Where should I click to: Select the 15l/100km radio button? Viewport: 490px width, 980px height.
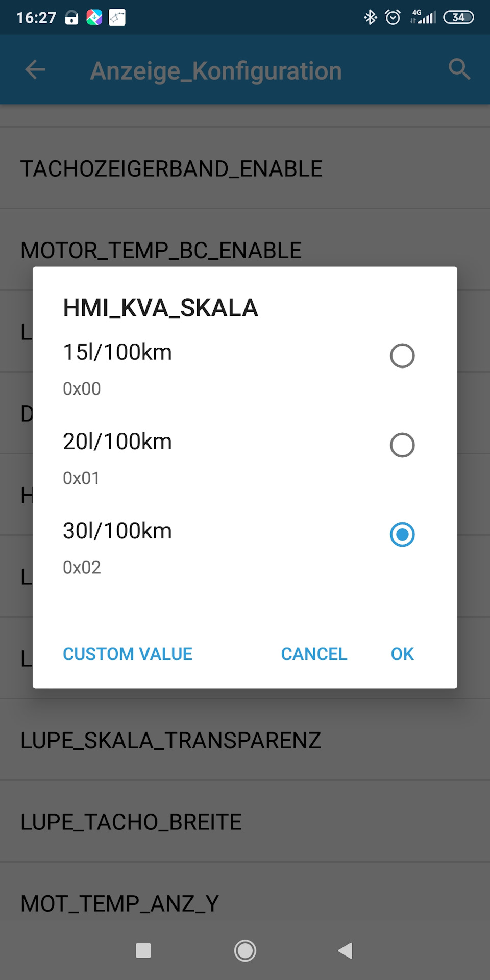[402, 356]
